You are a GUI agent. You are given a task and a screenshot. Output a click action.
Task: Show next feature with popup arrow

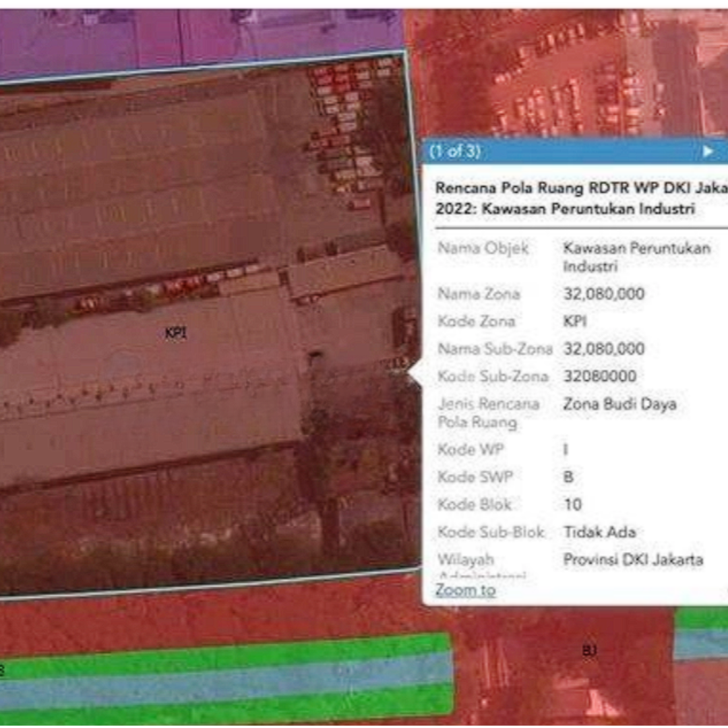click(708, 152)
